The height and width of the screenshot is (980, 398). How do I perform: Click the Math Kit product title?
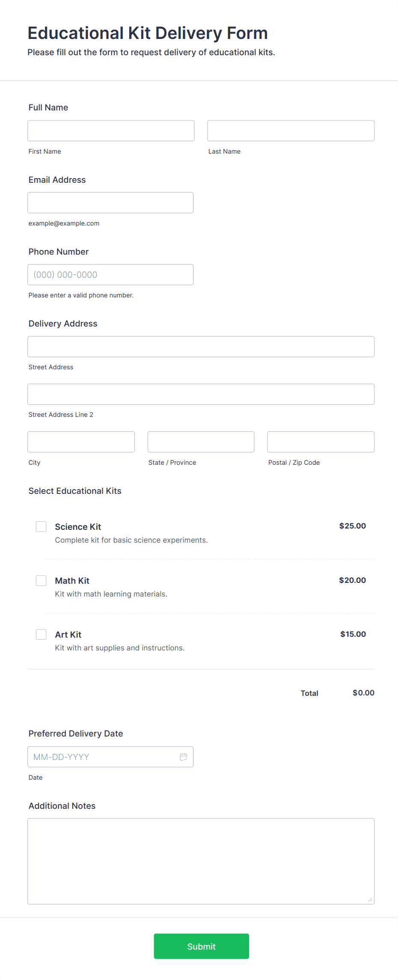(x=72, y=581)
